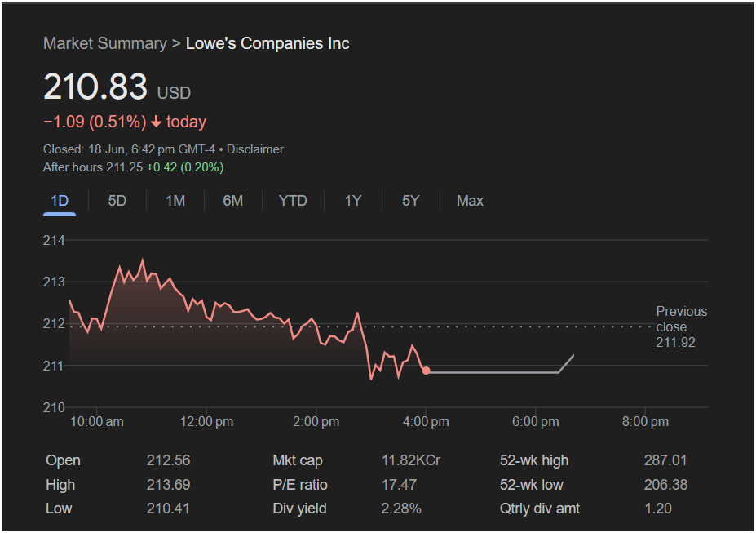View the 5Y chart range
The height and width of the screenshot is (533, 756).
[411, 201]
